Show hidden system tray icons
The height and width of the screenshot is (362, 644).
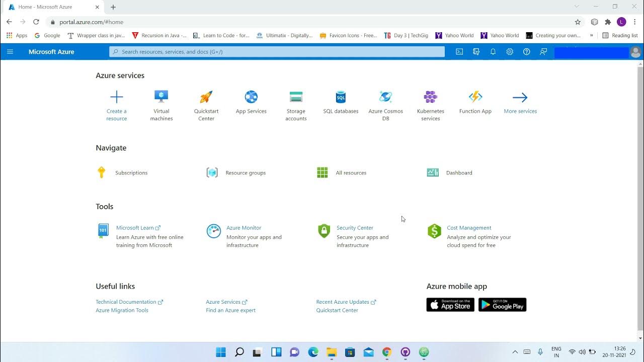(515, 352)
